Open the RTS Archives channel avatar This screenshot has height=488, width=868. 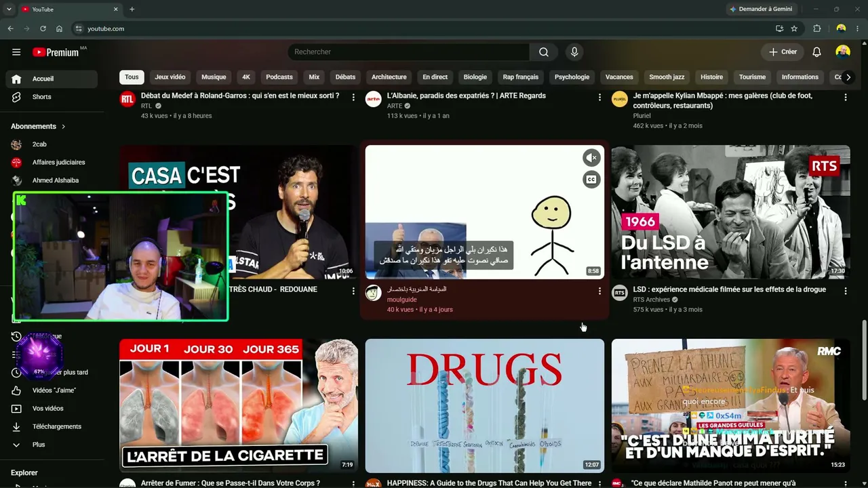pyautogui.click(x=620, y=293)
